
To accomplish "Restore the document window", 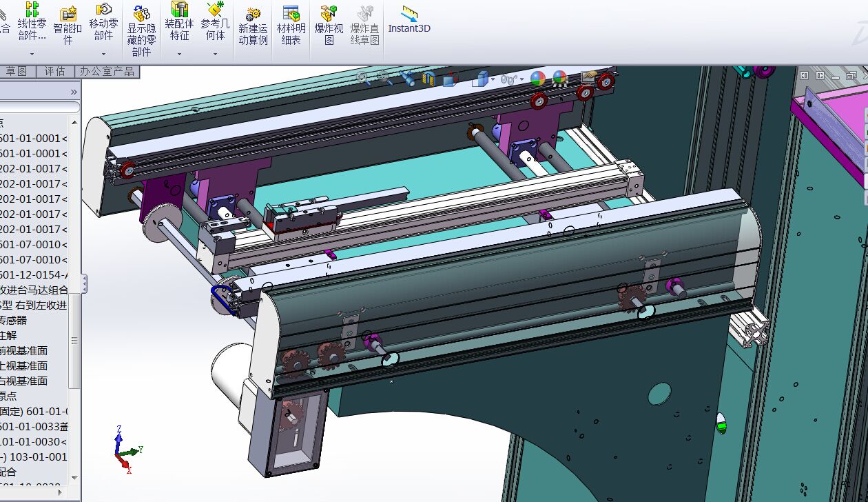I will [x=851, y=74].
